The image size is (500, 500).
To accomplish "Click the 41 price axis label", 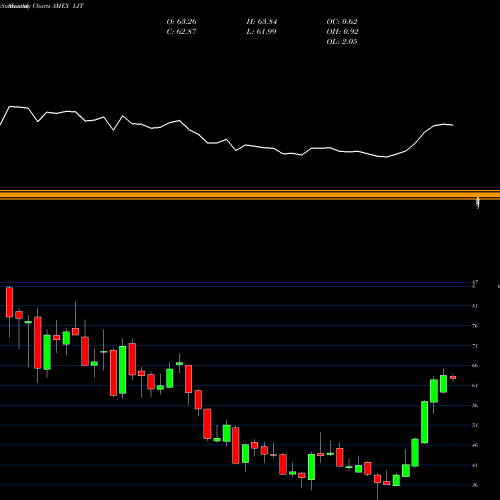I will 475,465.
